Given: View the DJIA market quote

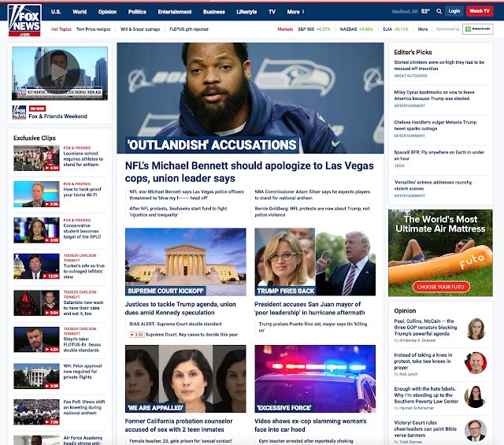Looking at the screenshot, I should tap(395, 29).
